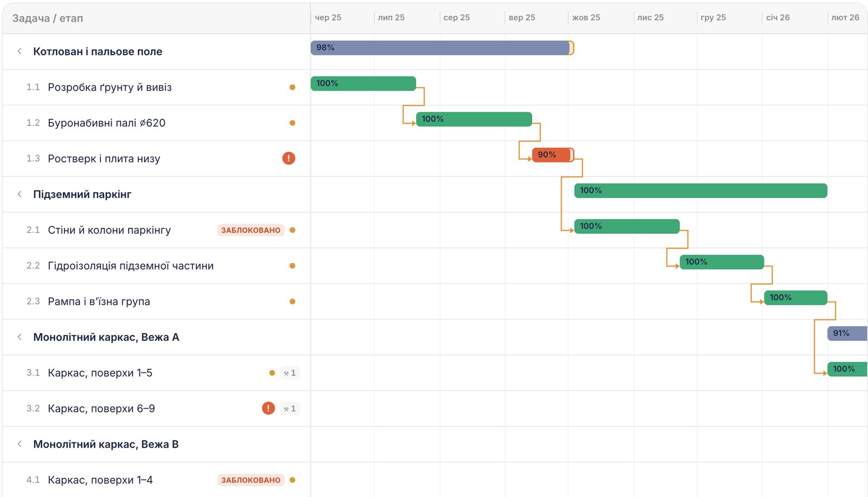Click red alert icon on Каркас, поверхи 6–9
The image size is (868, 497).
coord(269,408)
